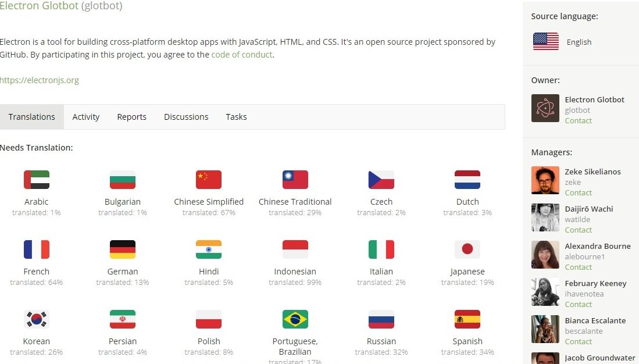The image size is (639, 364).
Task: Click the 'Needs Translation:' heading
Action: click(36, 148)
